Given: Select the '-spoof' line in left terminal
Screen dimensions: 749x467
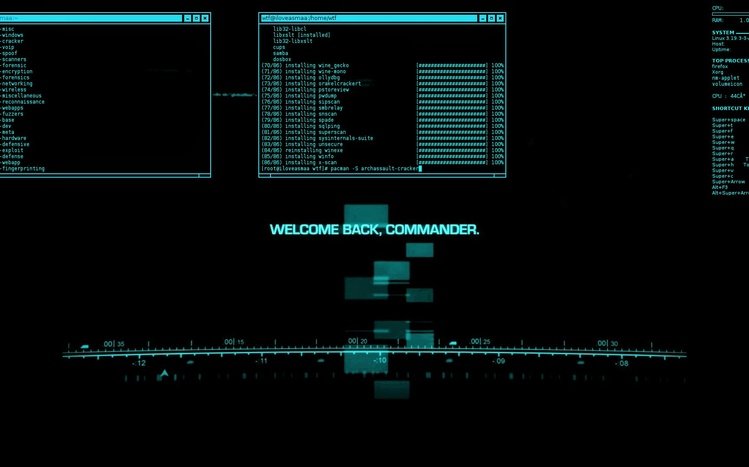Looking at the screenshot, I should click(9, 53).
